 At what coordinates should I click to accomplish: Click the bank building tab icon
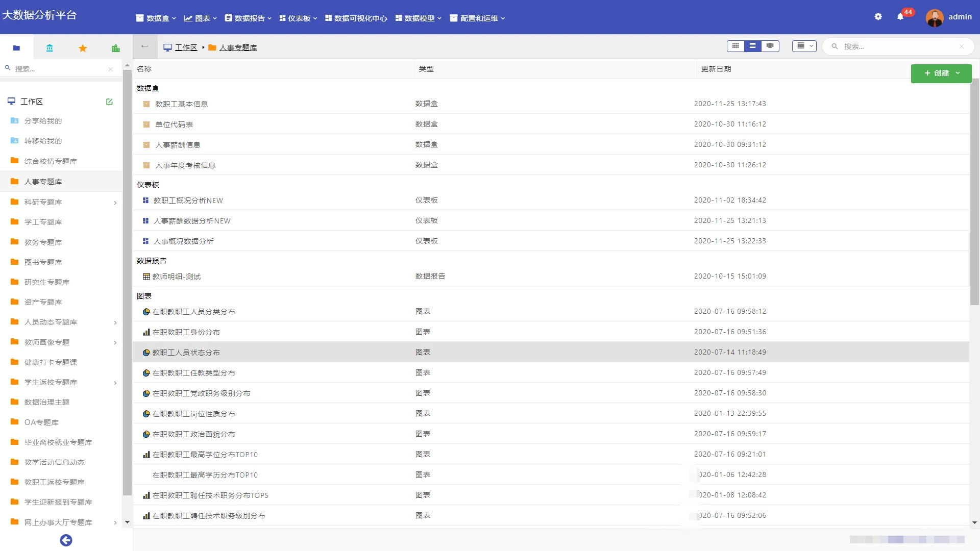(x=50, y=48)
